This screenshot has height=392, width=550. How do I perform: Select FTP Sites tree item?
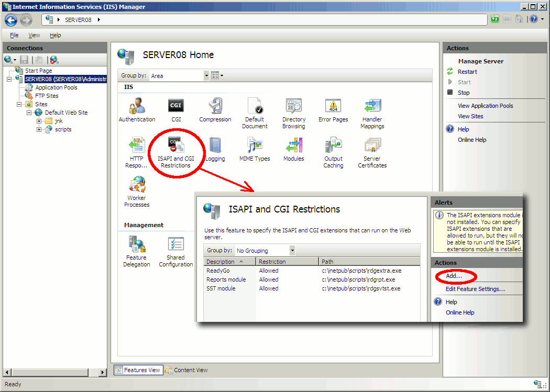[47, 96]
